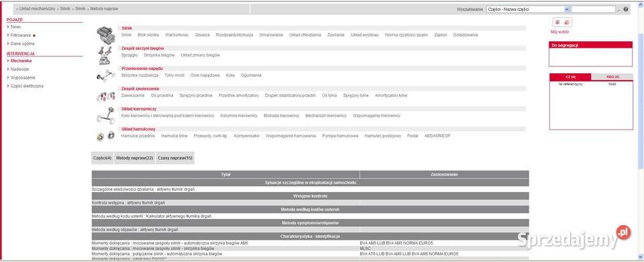
Task: Open the Sprzęgło link
Action: tap(129, 55)
